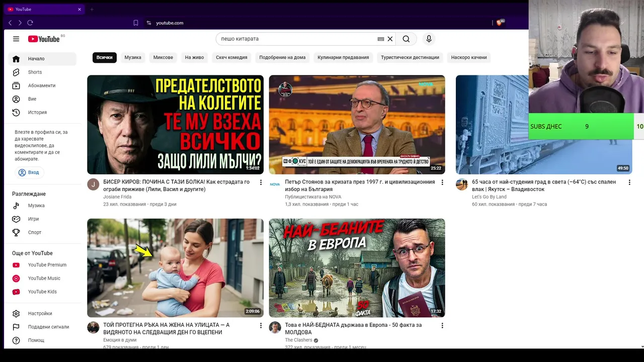The width and height of the screenshot is (644, 362).
Task: Select the Всички filter chip
Action: coord(105,57)
